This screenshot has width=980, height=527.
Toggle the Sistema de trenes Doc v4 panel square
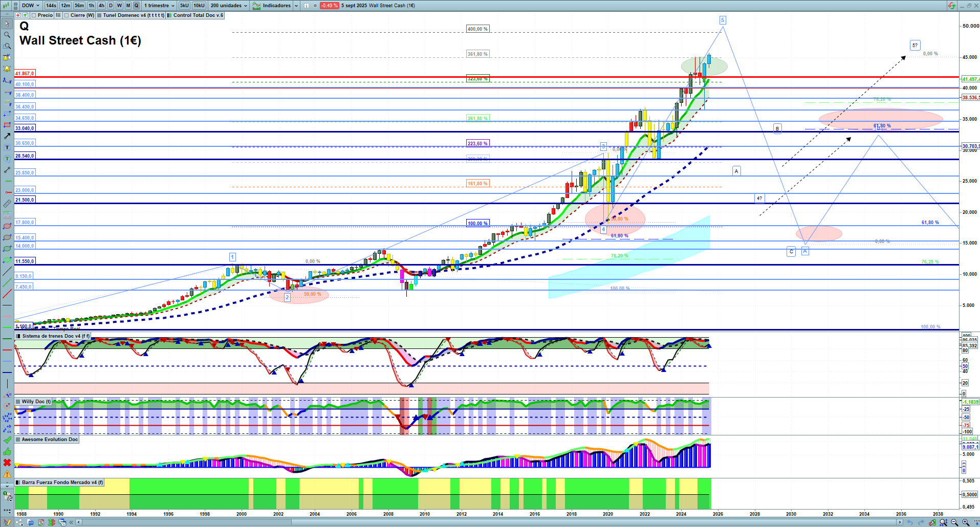tap(18, 336)
